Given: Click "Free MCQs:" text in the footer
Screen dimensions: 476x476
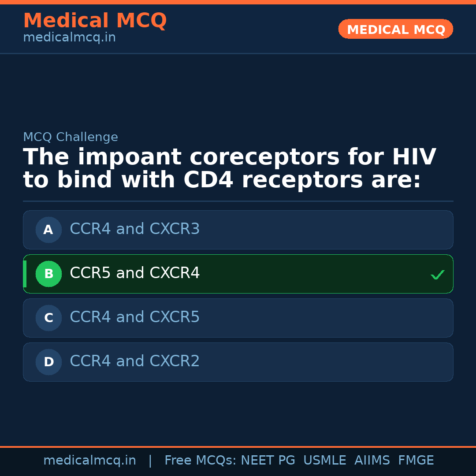Looking at the screenshot, I should (x=201, y=461).
